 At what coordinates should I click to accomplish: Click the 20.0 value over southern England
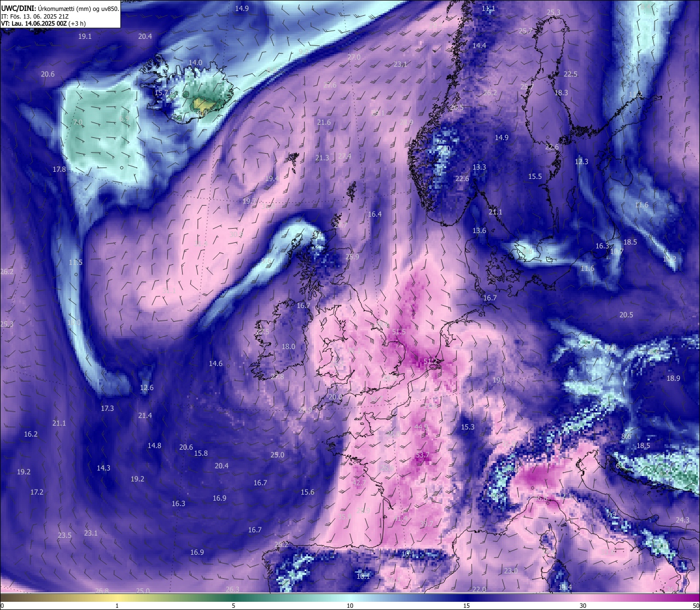[335, 397]
